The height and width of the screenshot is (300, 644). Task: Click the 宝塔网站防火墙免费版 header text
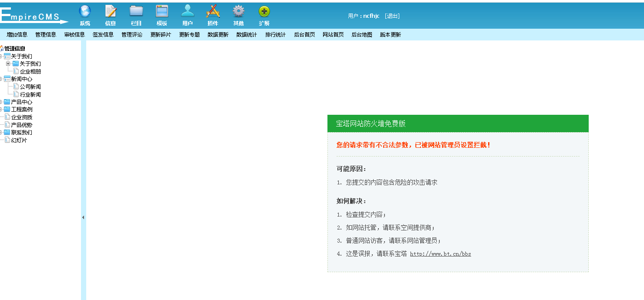pos(371,123)
